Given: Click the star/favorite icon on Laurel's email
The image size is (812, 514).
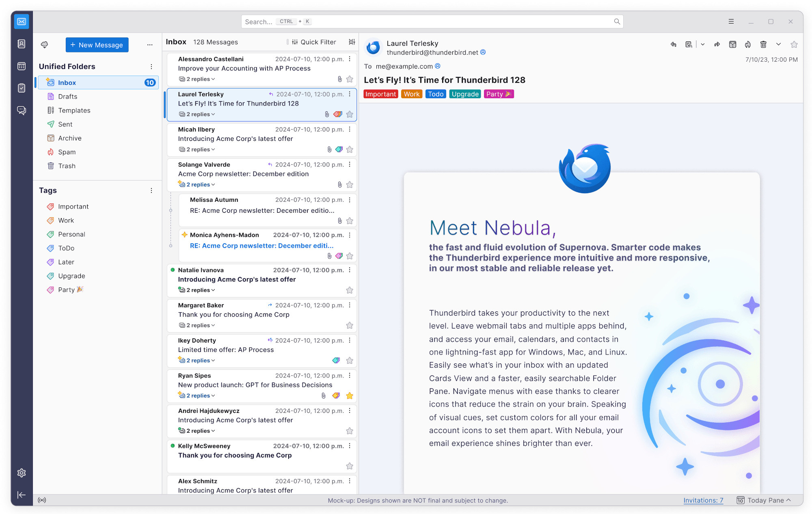Looking at the screenshot, I should pyautogui.click(x=350, y=114).
